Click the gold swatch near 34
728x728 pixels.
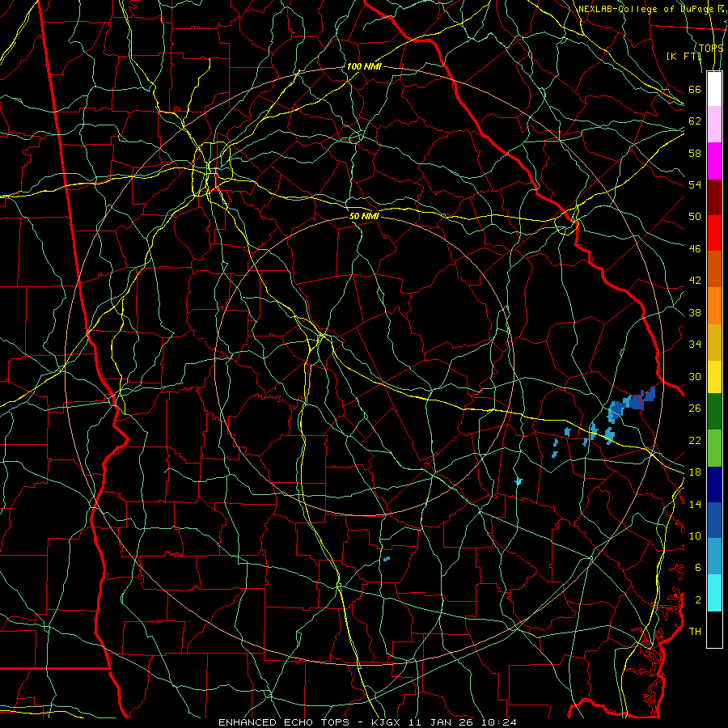coord(714,342)
